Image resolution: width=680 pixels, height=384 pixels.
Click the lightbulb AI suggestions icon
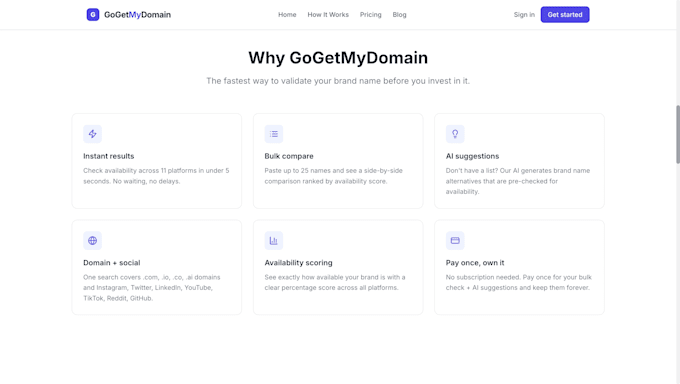click(x=455, y=134)
